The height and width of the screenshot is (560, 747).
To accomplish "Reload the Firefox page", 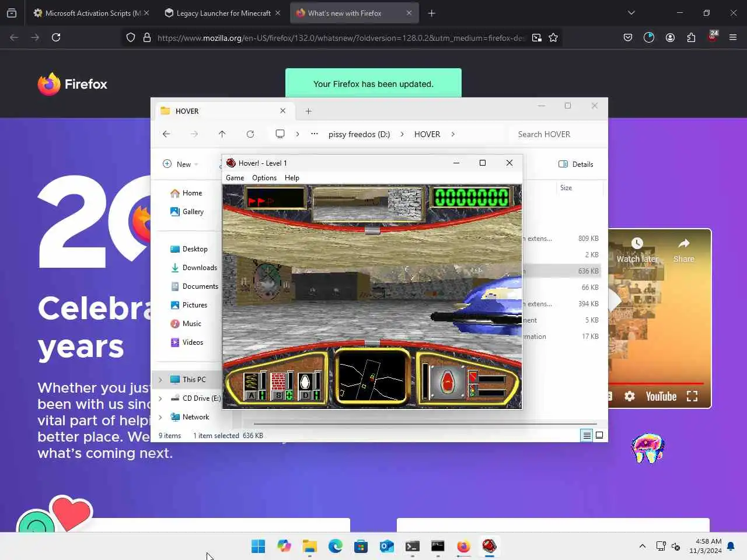I will (x=56, y=37).
